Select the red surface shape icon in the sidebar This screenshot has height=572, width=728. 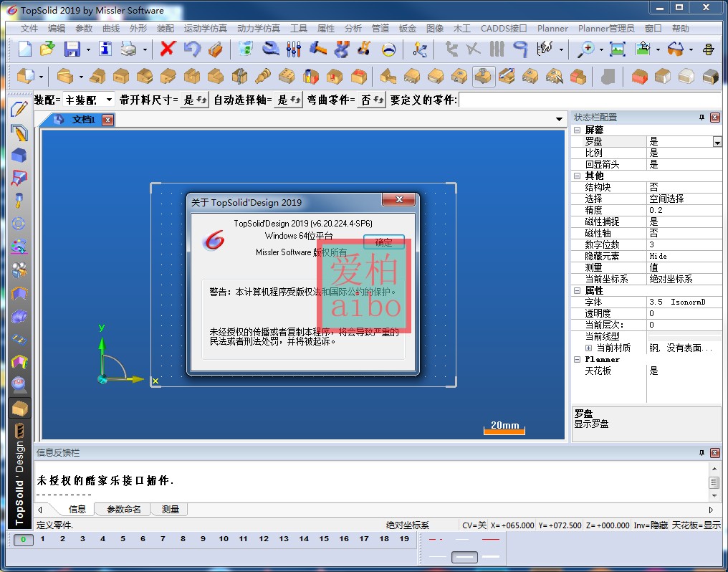point(19,177)
